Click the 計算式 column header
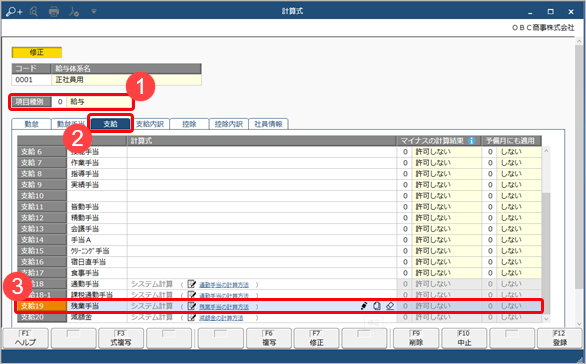The height and width of the screenshot is (364, 586). 262,141
